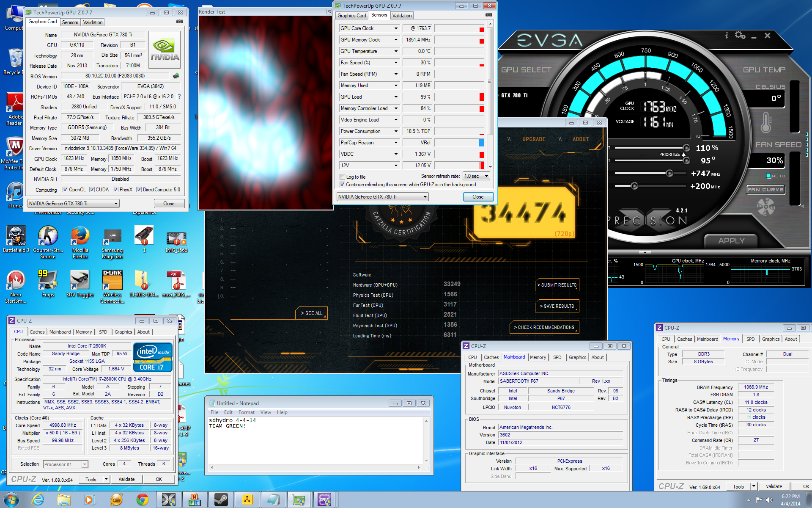This screenshot has width=812, height=508.
Task: Click SAVE RESULTS in Catzilla
Action: (557, 306)
